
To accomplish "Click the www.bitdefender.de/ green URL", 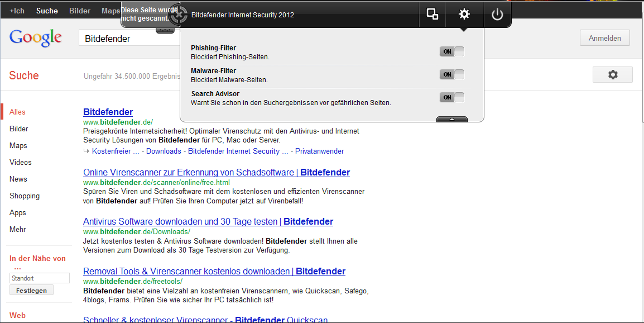I will (118, 122).
